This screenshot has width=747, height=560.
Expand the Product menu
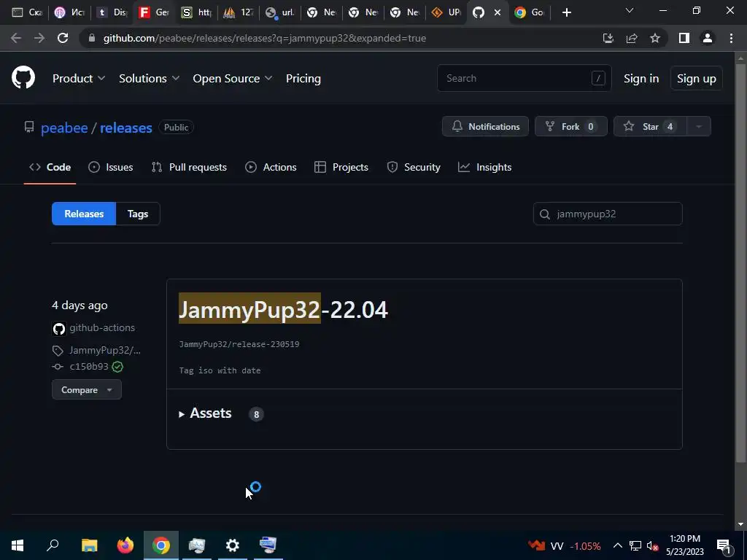[79, 79]
